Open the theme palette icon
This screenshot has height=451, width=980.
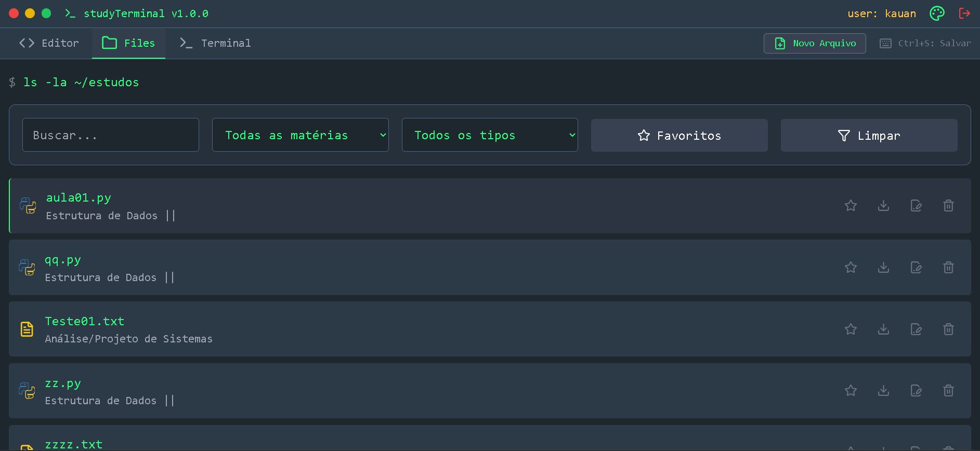pyautogui.click(x=937, y=14)
